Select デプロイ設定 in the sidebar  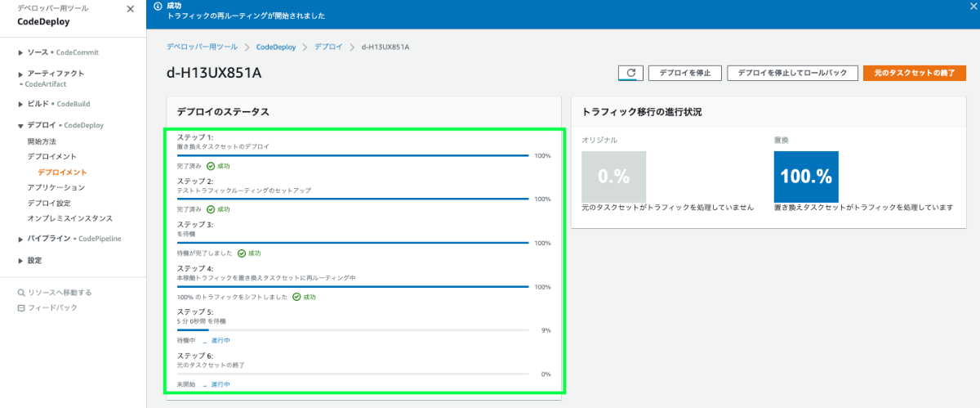pyautogui.click(x=49, y=203)
